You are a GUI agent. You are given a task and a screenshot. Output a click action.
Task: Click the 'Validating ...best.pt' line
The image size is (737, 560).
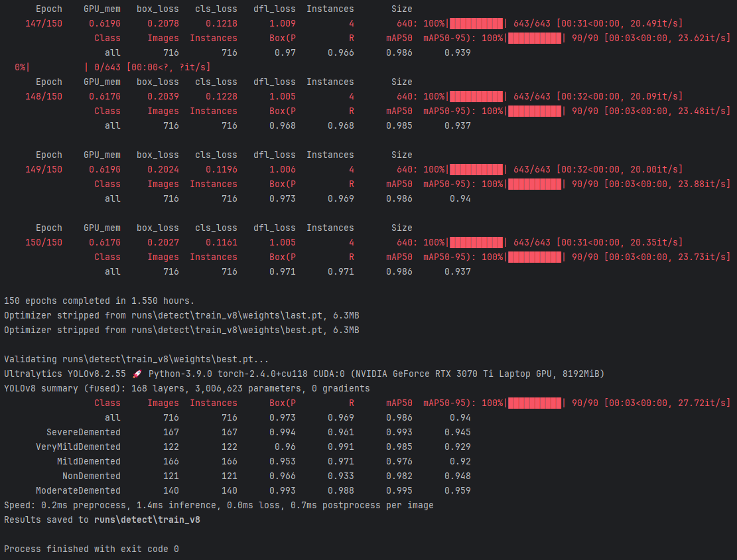tap(136, 359)
